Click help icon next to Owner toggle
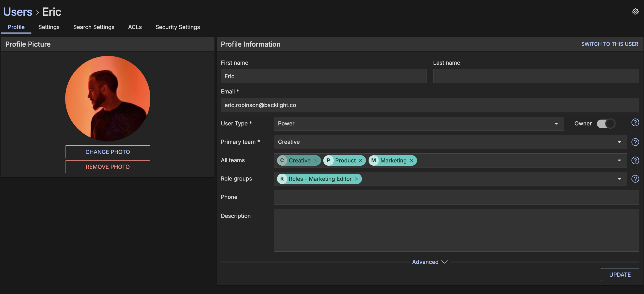This screenshot has width=644, height=294. click(635, 123)
